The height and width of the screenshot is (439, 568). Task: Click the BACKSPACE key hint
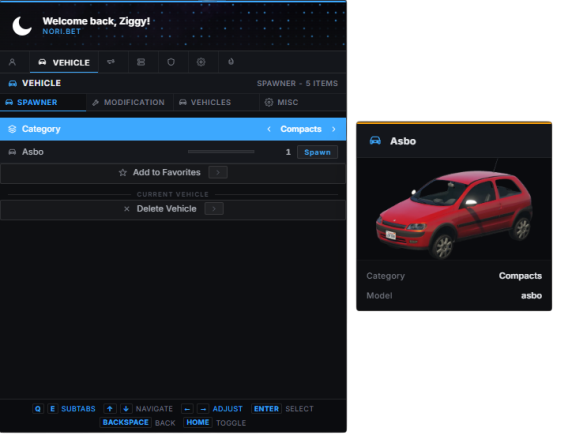click(x=125, y=422)
